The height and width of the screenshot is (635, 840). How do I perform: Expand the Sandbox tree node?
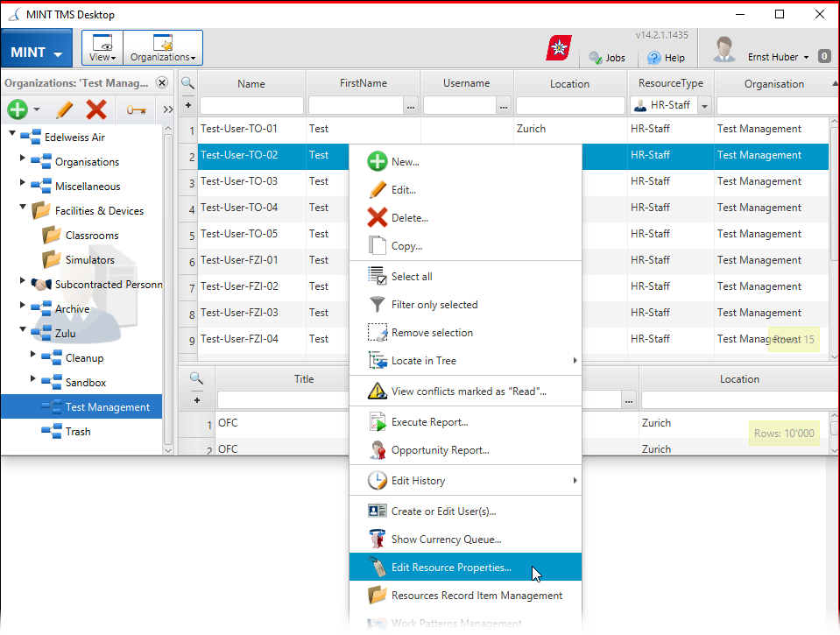[x=32, y=378]
